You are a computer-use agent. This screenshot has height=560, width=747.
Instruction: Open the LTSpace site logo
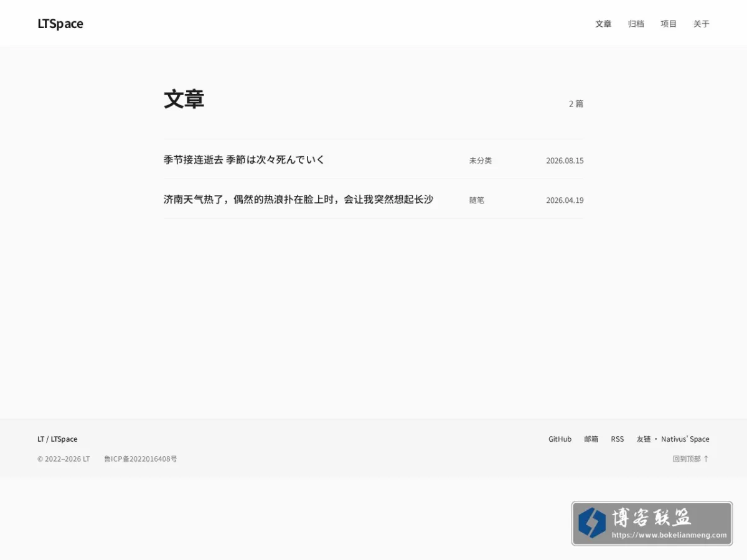(60, 24)
